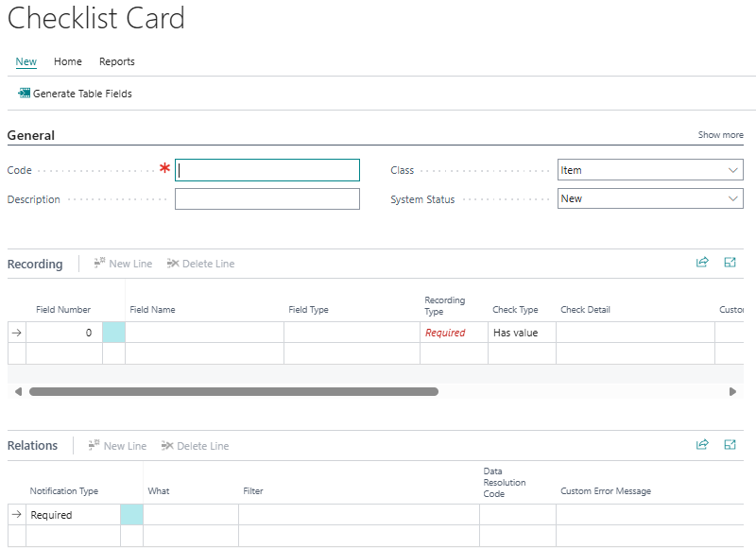
Task: Open the New tab
Action: (x=26, y=61)
